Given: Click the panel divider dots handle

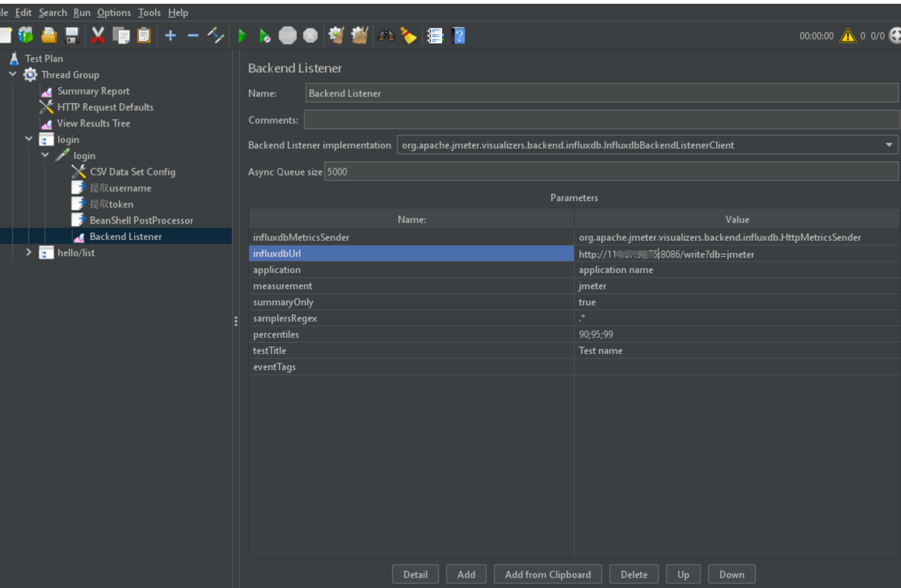Looking at the screenshot, I should pos(236,321).
